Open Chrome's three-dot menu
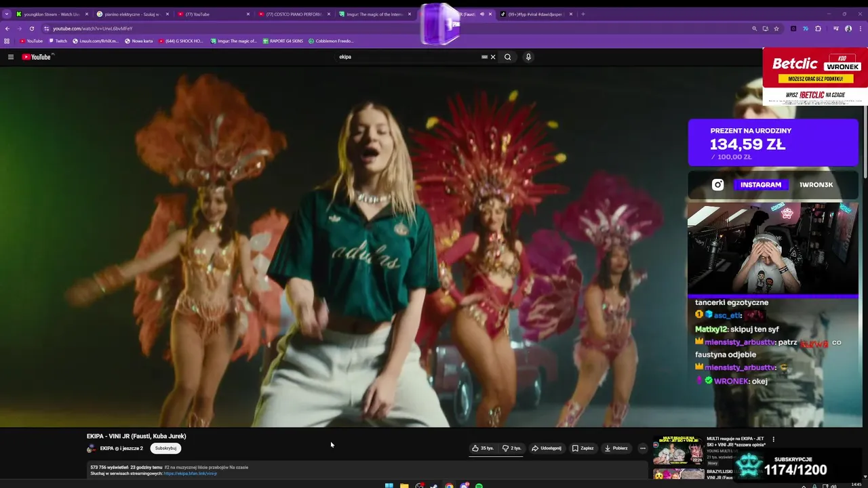 point(859,28)
